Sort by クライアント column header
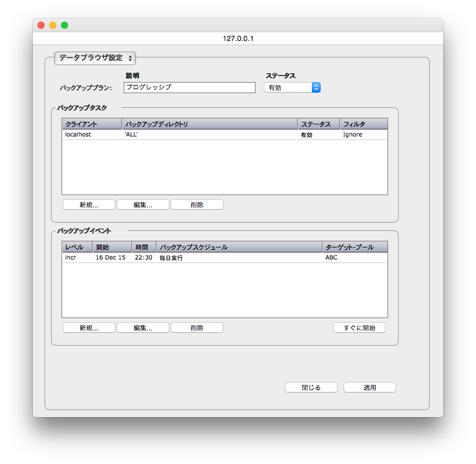This screenshot has height=464, width=476. click(x=91, y=124)
